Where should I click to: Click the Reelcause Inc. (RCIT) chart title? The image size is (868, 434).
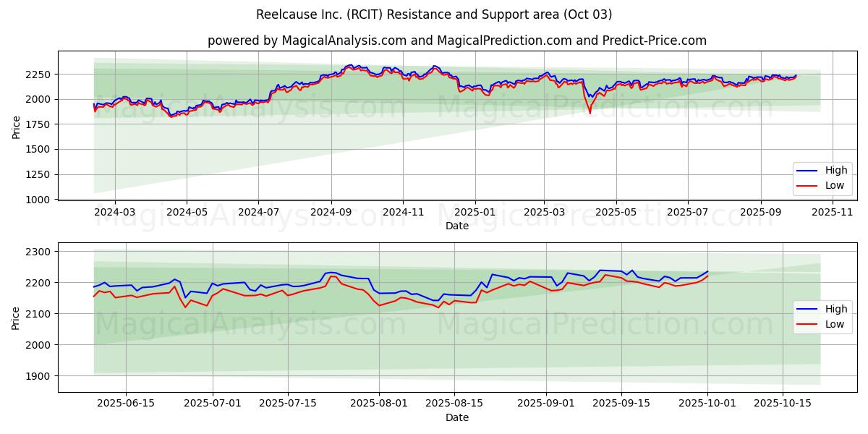tap(434, 14)
